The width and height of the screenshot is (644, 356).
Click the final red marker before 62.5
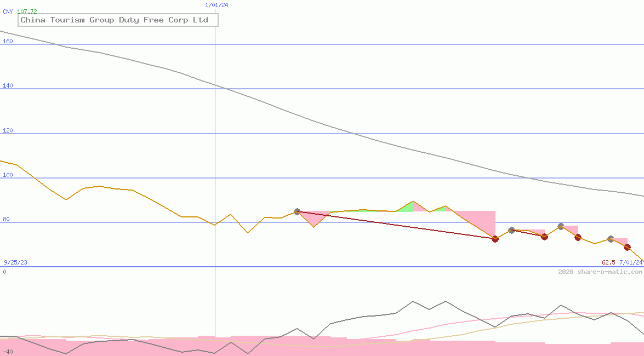[627, 247]
